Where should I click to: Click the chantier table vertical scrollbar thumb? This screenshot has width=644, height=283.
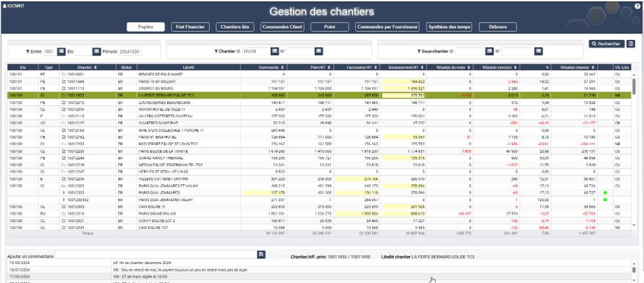click(634, 86)
